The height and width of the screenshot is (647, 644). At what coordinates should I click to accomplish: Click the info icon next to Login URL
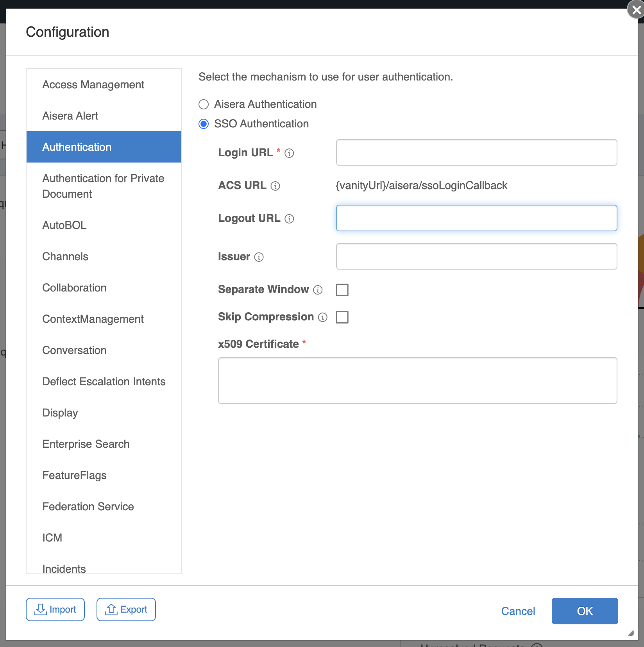tap(289, 153)
